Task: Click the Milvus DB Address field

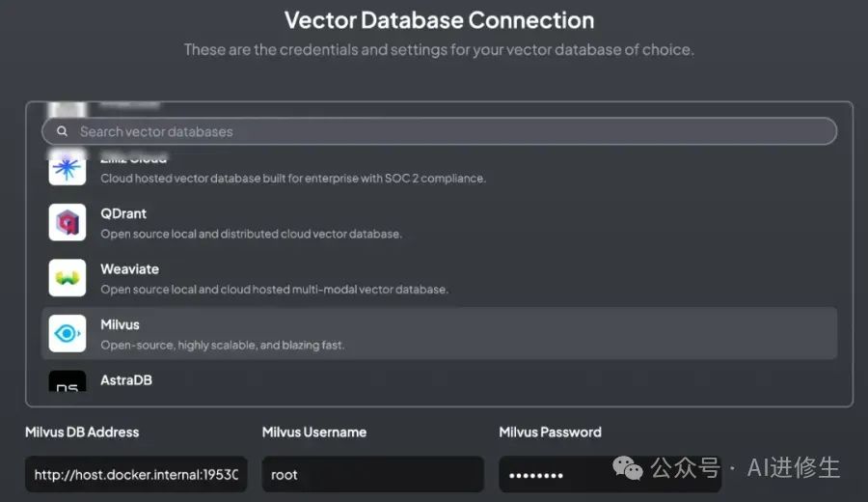Action: pyautogui.click(x=135, y=475)
